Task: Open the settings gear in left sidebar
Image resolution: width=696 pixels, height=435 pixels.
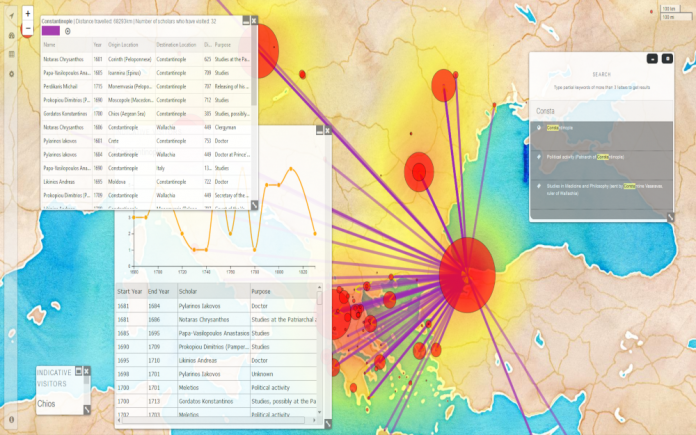Action: point(12,74)
